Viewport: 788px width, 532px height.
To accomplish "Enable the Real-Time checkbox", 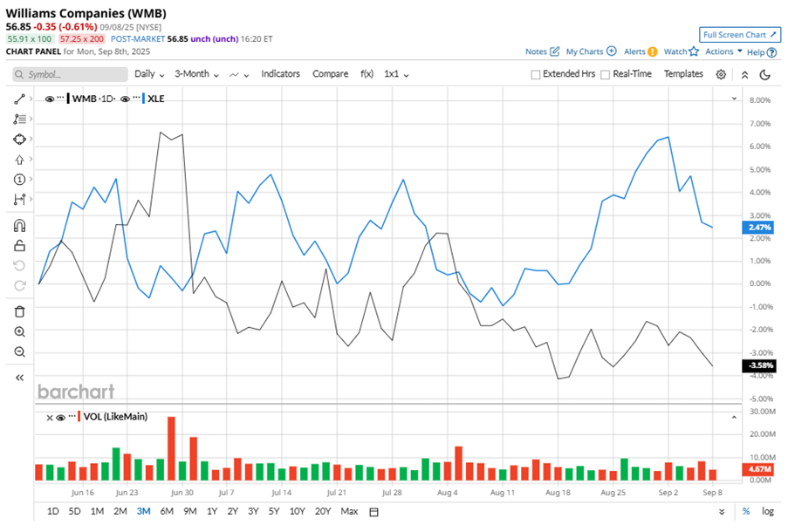I will 605,74.
